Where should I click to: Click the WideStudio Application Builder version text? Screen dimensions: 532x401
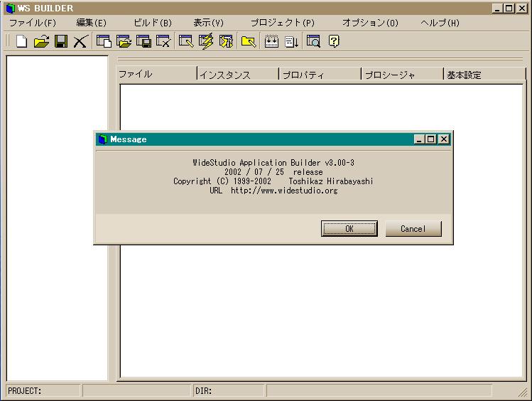pos(273,163)
